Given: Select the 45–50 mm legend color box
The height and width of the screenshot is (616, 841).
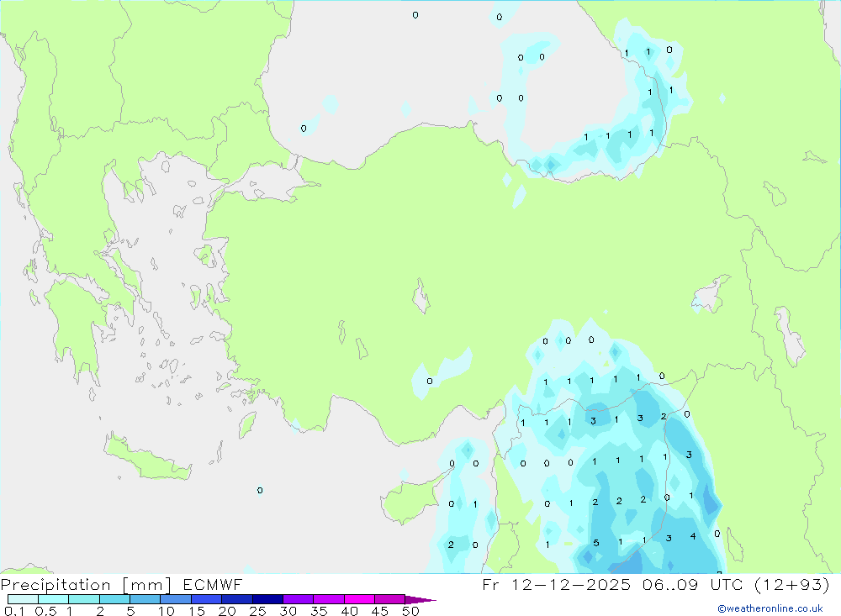Looking at the screenshot, I should [x=390, y=599].
